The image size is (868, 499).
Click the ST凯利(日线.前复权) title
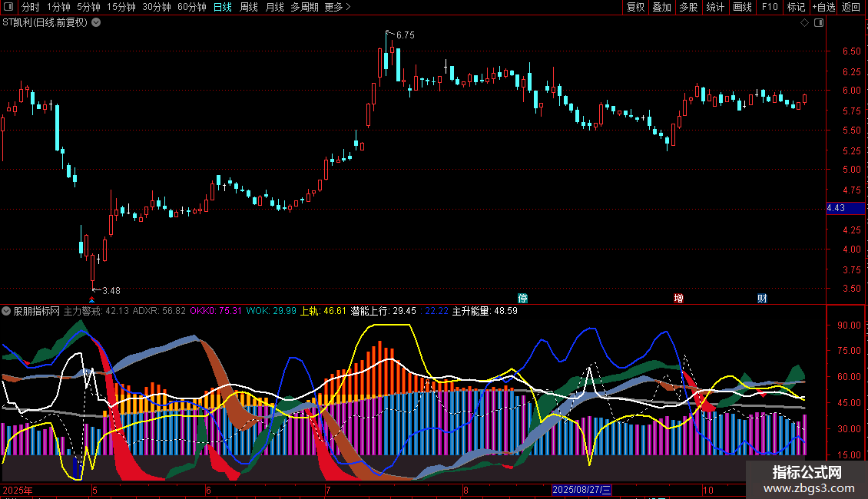[45, 23]
